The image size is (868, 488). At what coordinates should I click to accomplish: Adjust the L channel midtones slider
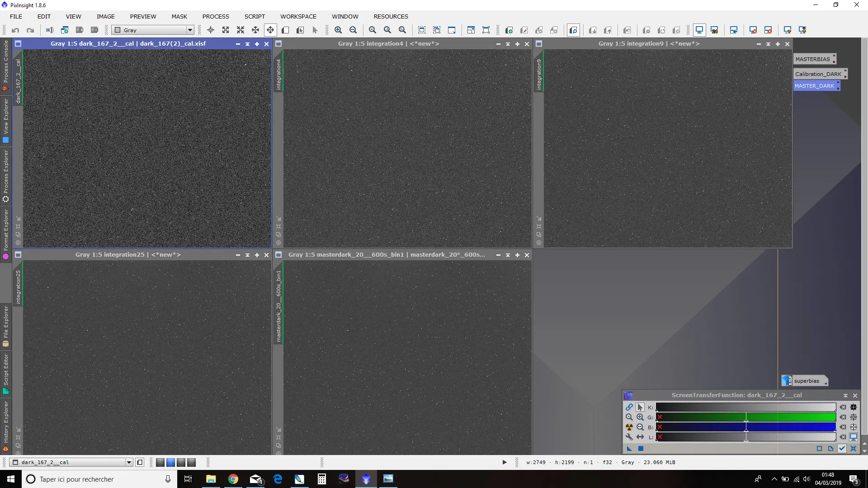click(746, 437)
